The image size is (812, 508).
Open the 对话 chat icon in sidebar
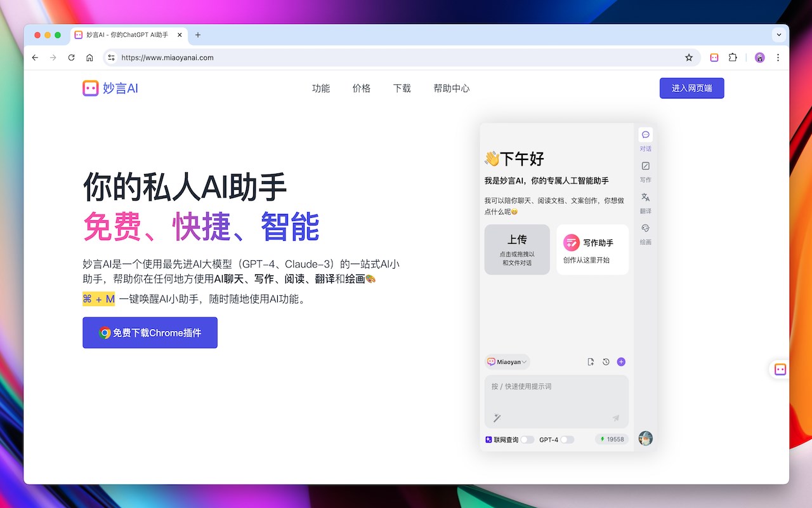click(x=645, y=135)
